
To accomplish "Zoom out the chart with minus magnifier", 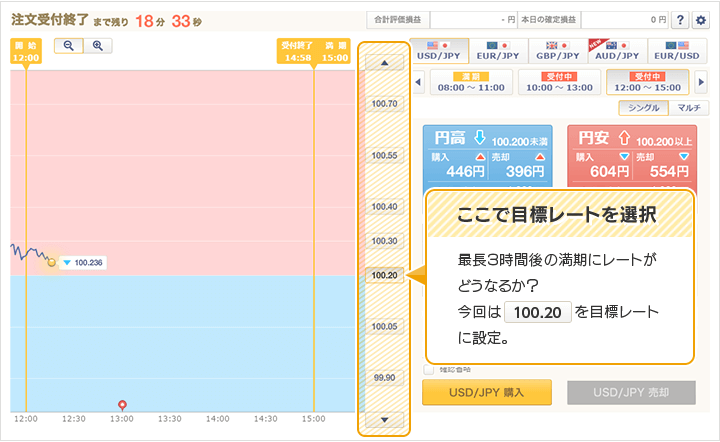I will coord(69,46).
